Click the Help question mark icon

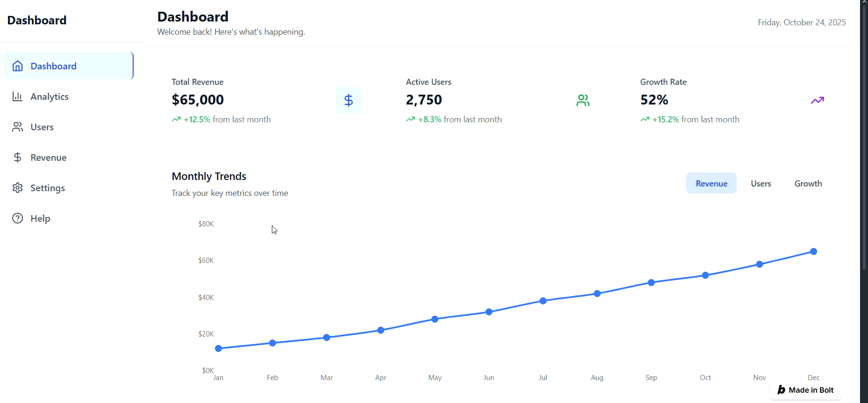click(17, 218)
